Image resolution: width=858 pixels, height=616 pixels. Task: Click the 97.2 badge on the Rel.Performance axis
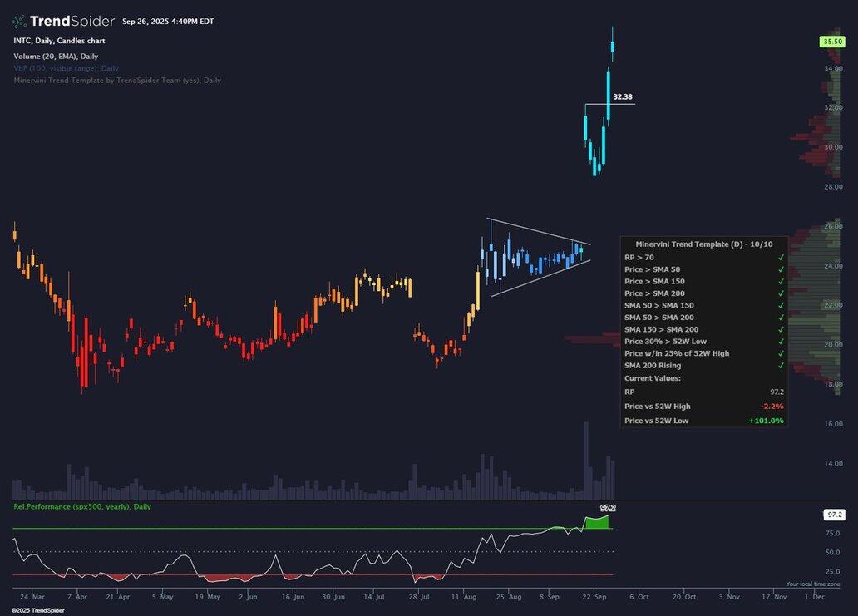[835, 515]
